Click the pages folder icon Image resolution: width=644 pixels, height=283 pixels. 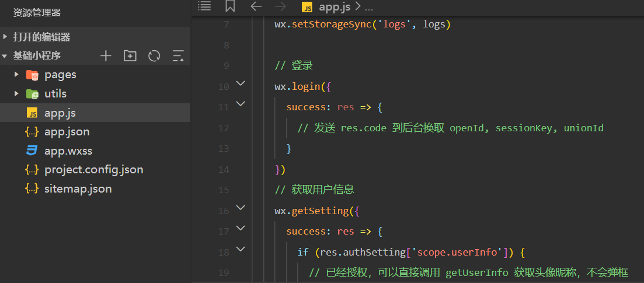[x=33, y=75]
